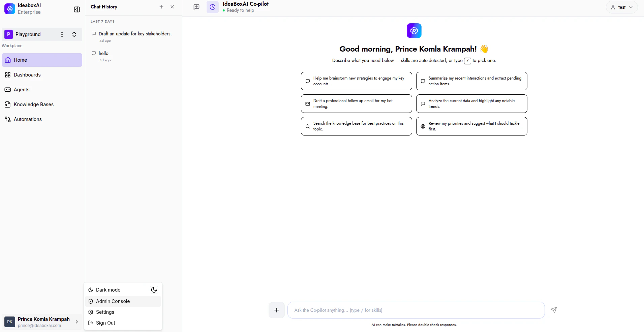Click the IdeaBoxAI Co-pilot title

click(246, 4)
